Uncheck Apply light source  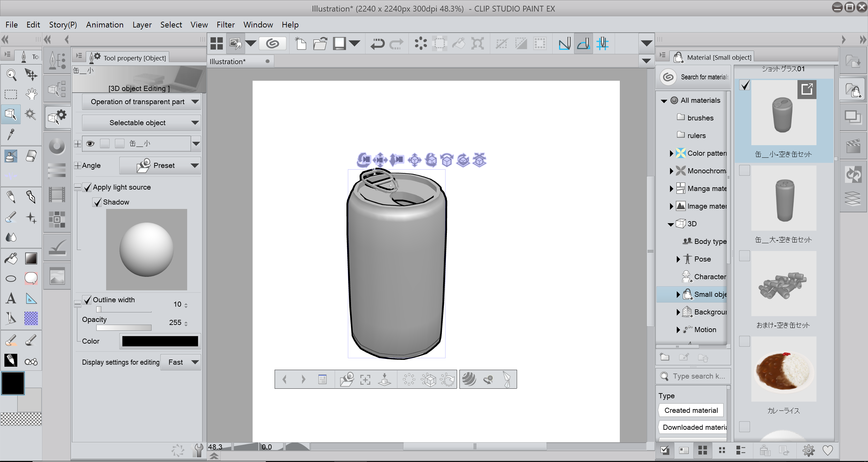[87, 187]
